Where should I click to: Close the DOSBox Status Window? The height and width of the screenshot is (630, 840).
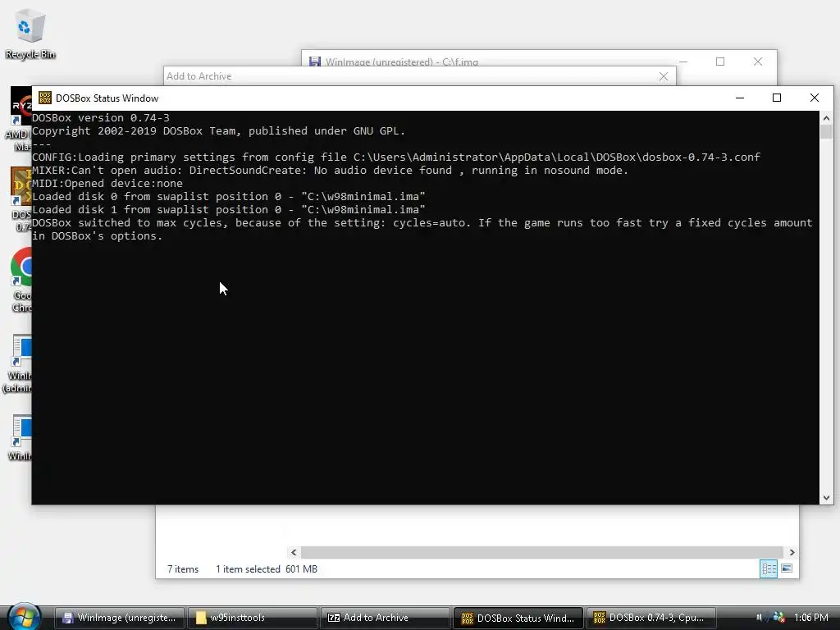[x=815, y=98]
